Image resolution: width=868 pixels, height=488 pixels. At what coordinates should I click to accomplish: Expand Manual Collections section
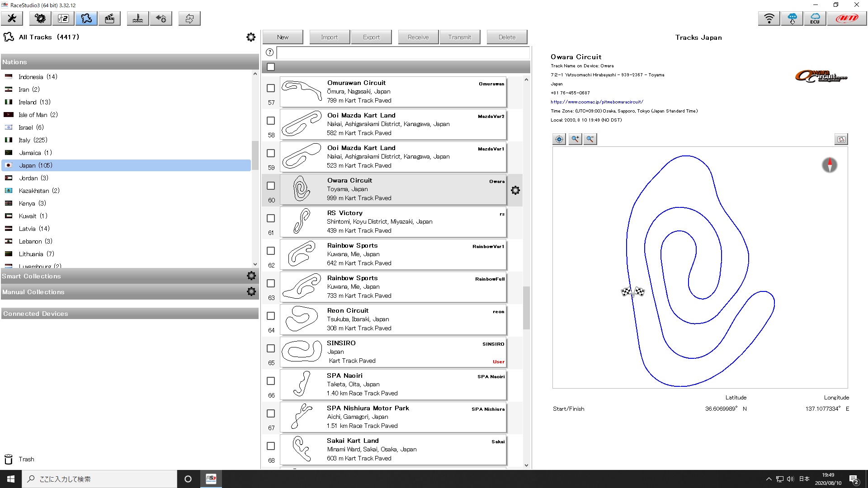pos(33,292)
